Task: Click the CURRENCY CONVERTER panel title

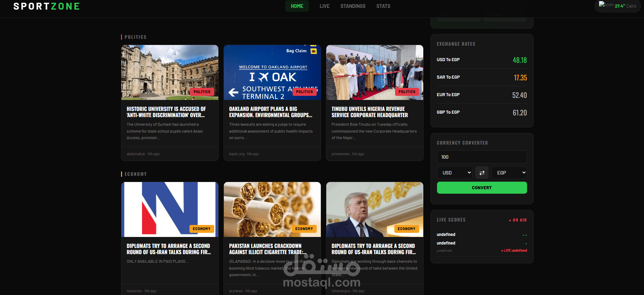Action: 462,143
